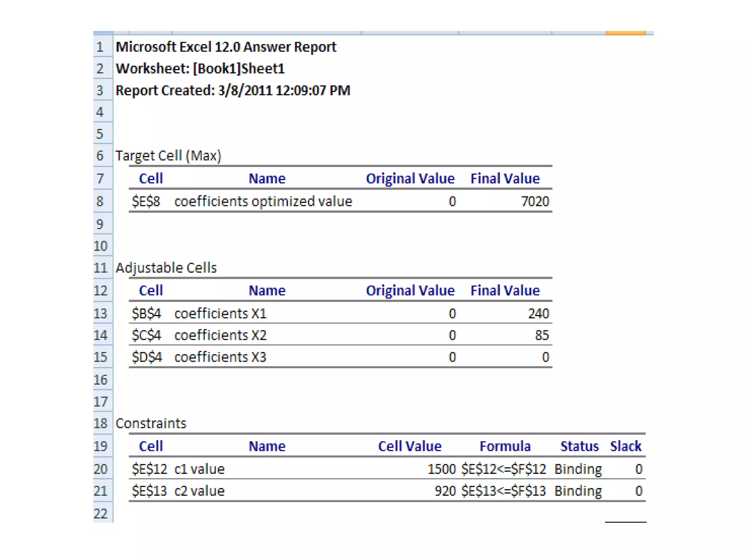Viewport: 747px width, 560px height.
Task: Click row header 8
Action: (102, 201)
